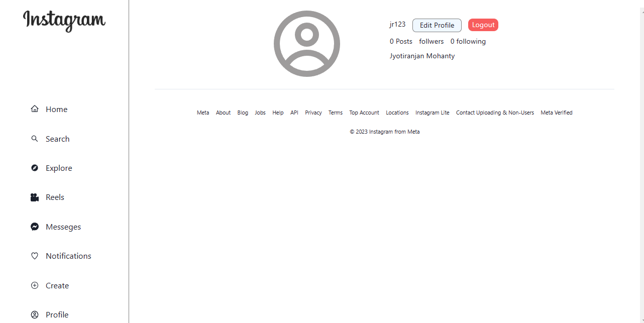The image size is (644, 323).
Task: Click the Instagram logo
Action: 64,21
